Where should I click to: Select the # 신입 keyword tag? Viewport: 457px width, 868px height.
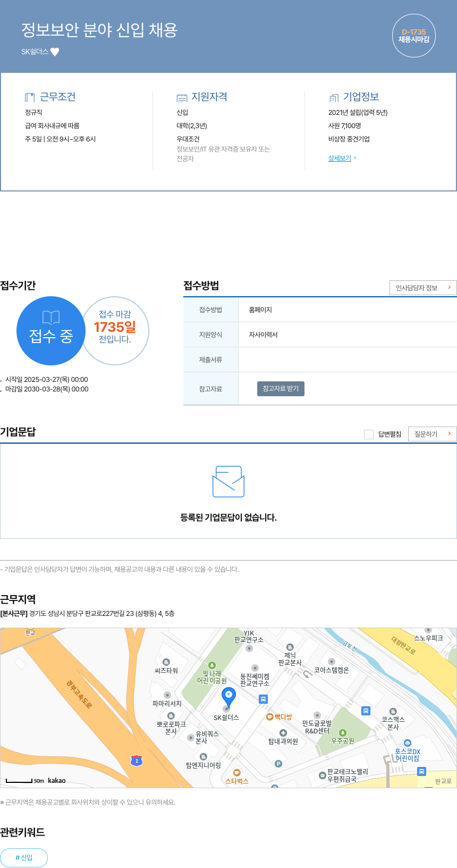(x=24, y=858)
